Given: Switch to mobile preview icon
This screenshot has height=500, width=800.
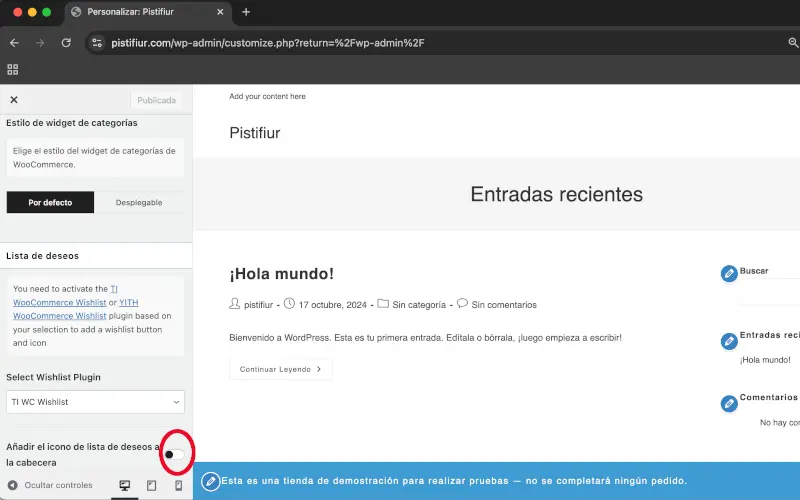Looking at the screenshot, I should pyautogui.click(x=179, y=485).
